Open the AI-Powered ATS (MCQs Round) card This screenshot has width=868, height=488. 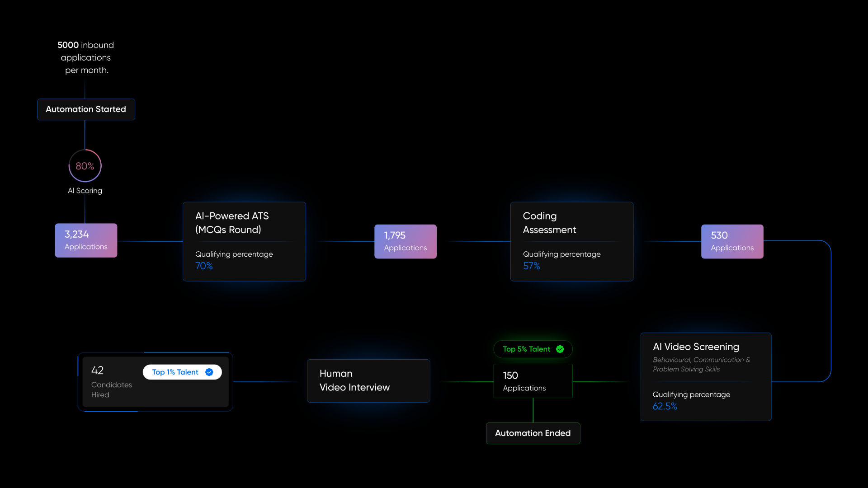244,241
